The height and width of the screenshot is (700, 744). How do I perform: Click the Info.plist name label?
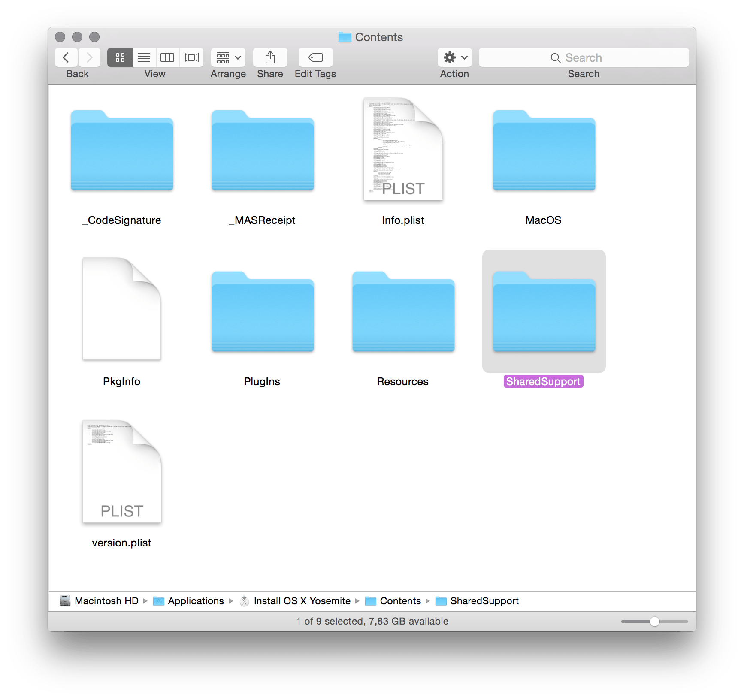tap(403, 220)
